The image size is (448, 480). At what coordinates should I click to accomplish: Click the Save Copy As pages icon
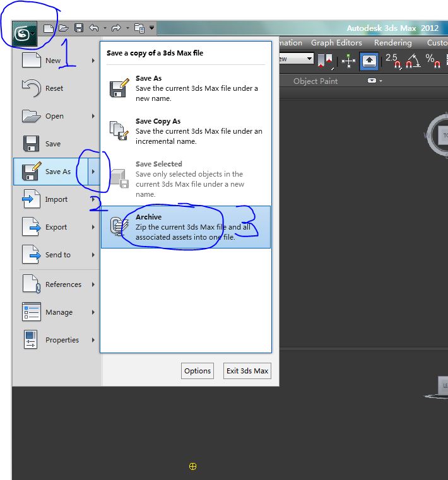(x=119, y=131)
